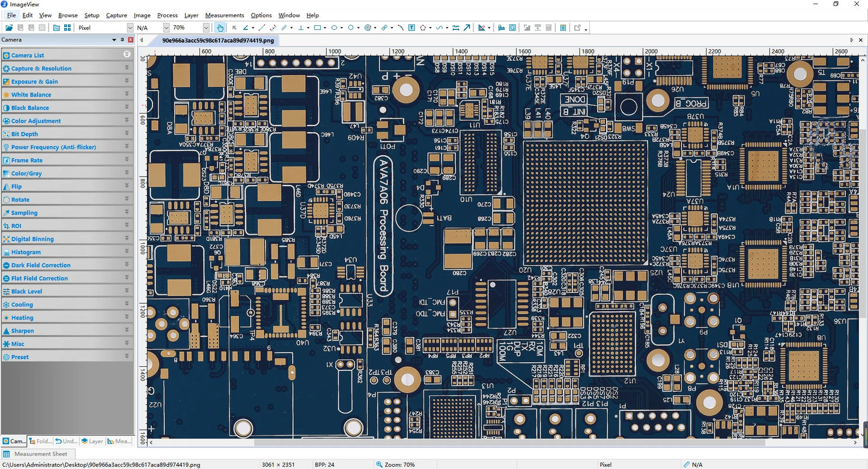This screenshot has width=868, height=469.
Task: Pick the ellipse measurement tool
Action: tap(335, 28)
